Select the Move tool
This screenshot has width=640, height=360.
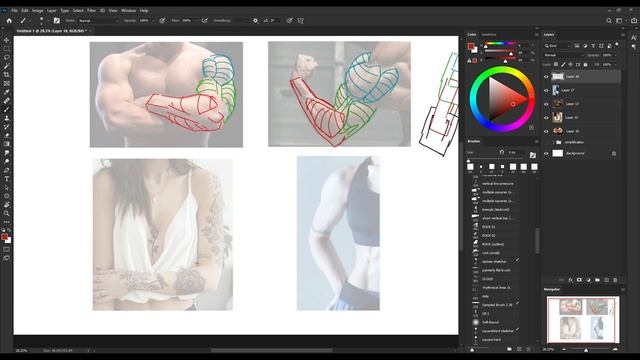7,40
